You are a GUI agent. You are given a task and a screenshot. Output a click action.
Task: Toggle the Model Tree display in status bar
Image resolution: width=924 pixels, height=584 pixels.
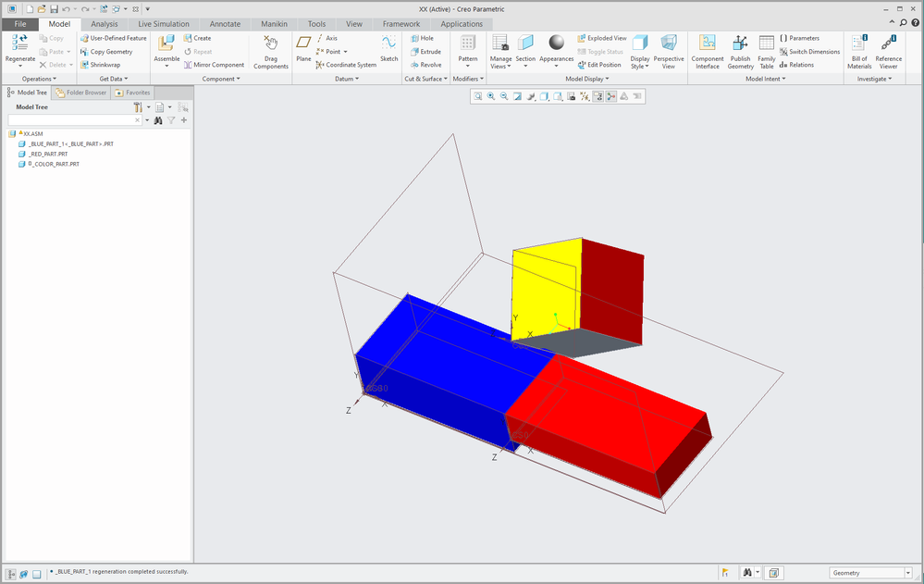coord(12,574)
